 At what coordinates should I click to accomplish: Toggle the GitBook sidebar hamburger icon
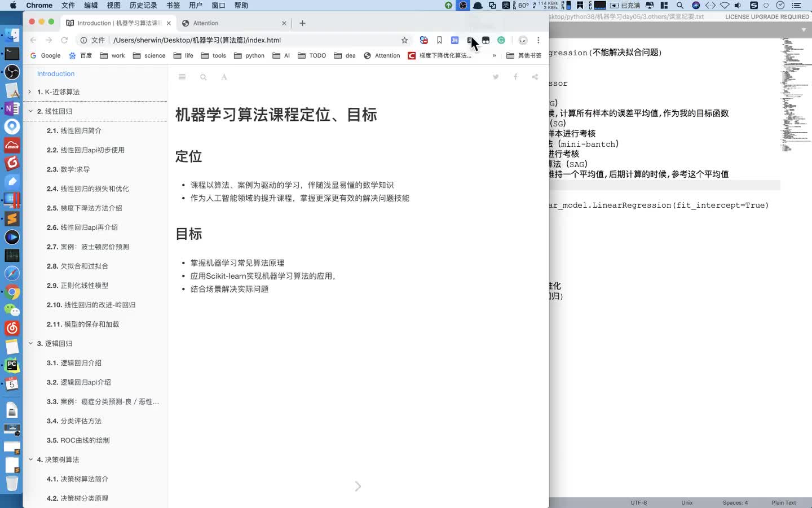tap(182, 77)
